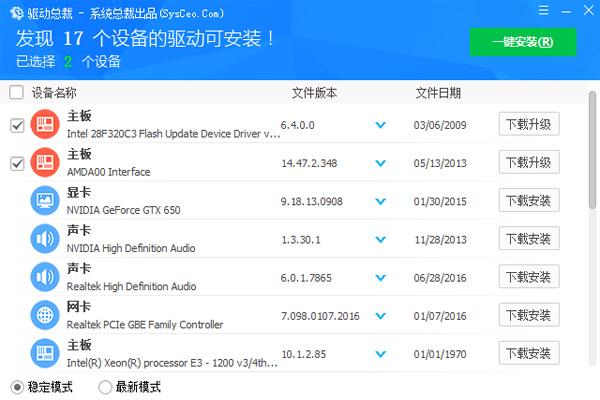Viewport: 600px width, 400px height.
Task: Click the speaker icon for Realtek High Definition Audio
Action: [45, 277]
